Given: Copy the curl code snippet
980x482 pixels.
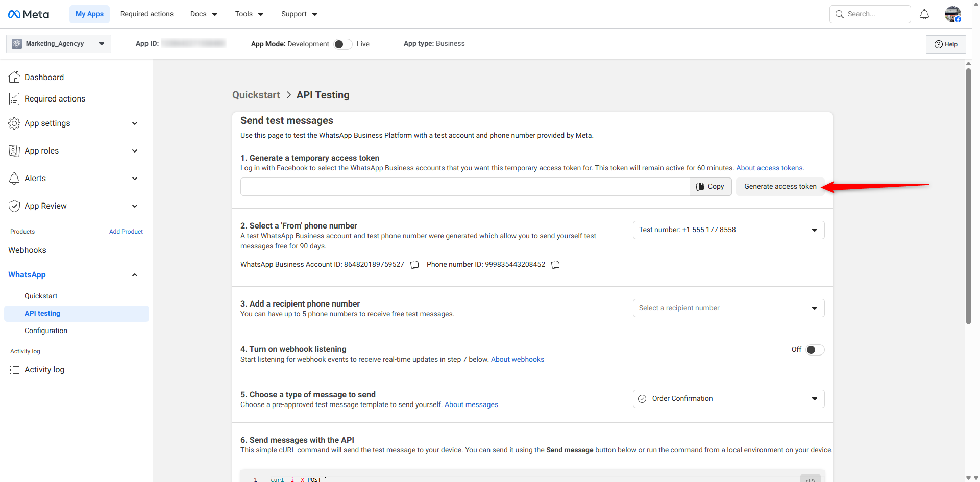Looking at the screenshot, I should [x=811, y=478].
